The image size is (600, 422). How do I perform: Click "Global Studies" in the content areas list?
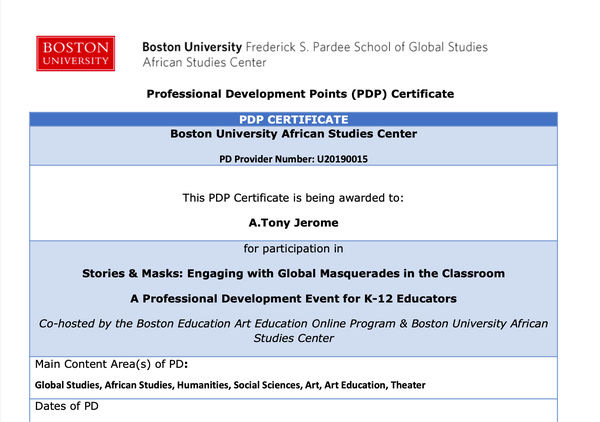click(x=62, y=385)
